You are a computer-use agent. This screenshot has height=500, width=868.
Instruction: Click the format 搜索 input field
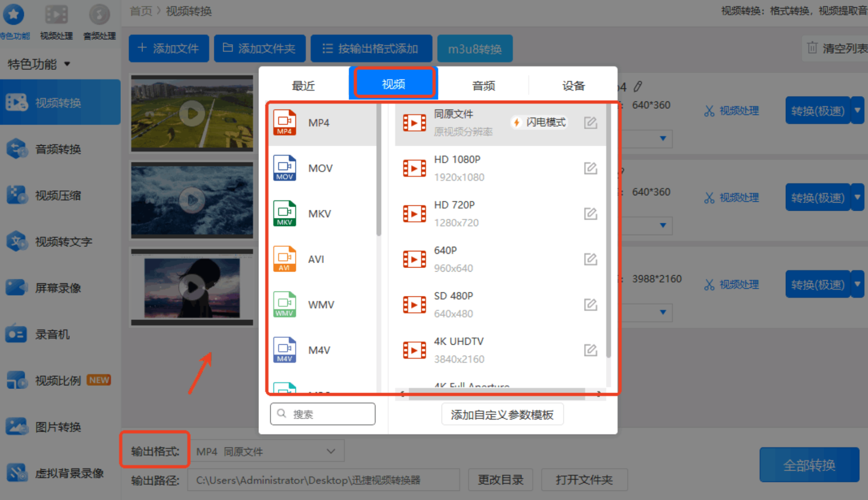(x=323, y=414)
